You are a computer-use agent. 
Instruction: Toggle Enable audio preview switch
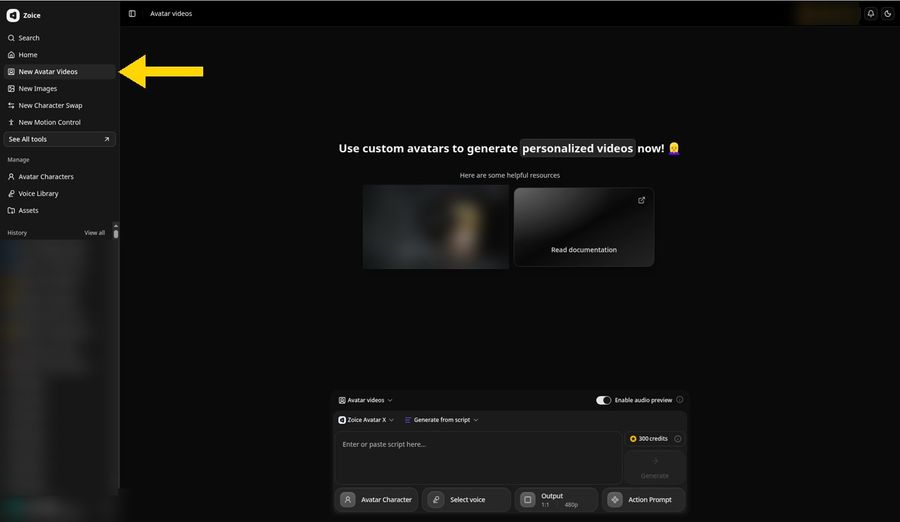pyautogui.click(x=603, y=400)
